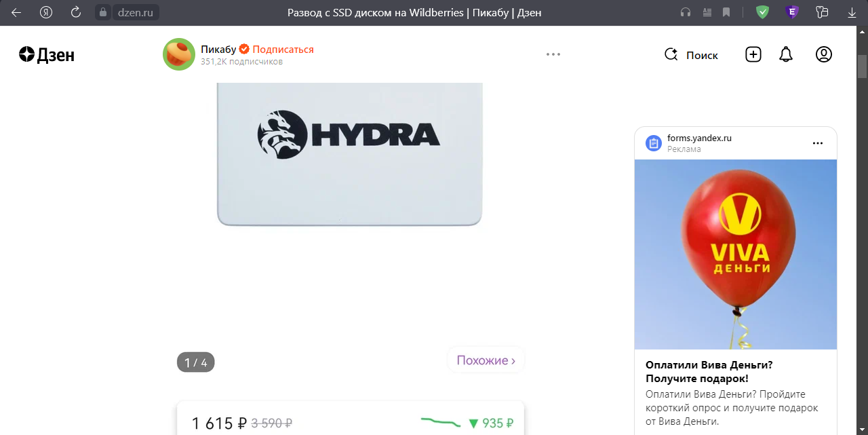The image size is (868, 435).
Task: Create a post with the plus icon
Action: (753, 54)
